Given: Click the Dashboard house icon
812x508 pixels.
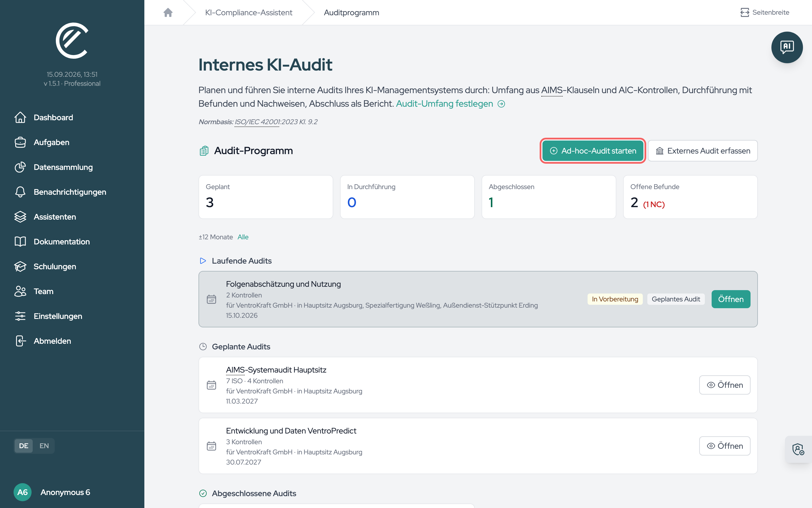Looking at the screenshot, I should [20, 117].
